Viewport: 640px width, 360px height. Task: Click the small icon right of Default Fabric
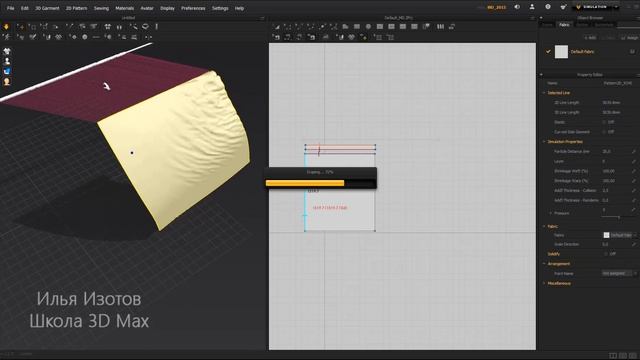[x=632, y=52]
